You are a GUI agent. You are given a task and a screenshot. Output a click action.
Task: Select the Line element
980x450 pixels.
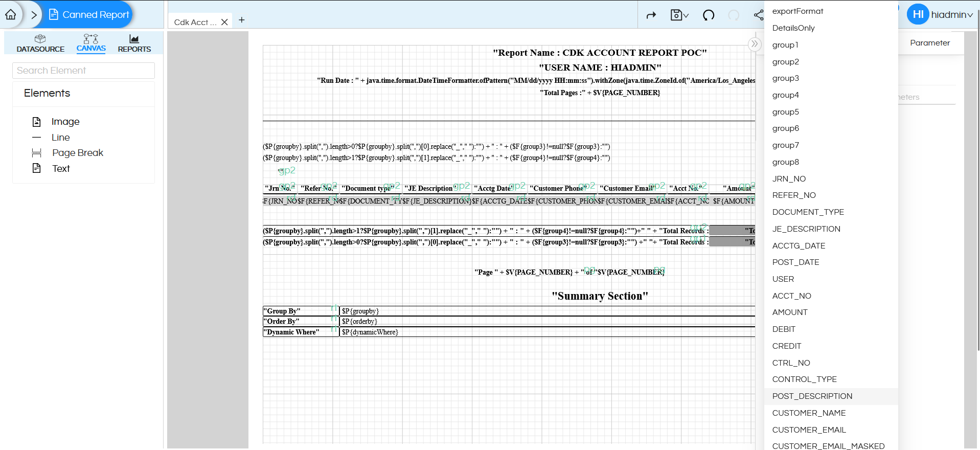(x=60, y=138)
